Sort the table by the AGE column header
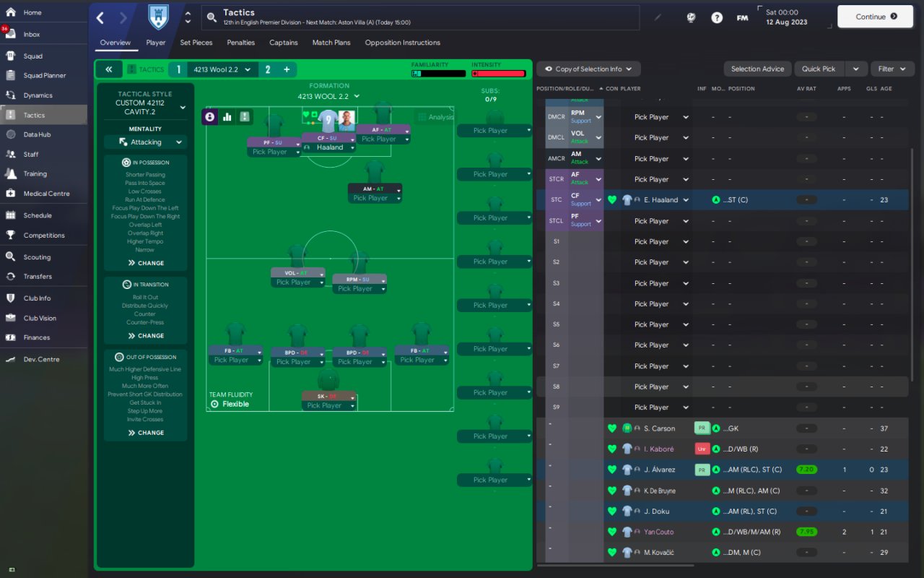The width and height of the screenshot is (924, 578). click(x=886, y=89)
